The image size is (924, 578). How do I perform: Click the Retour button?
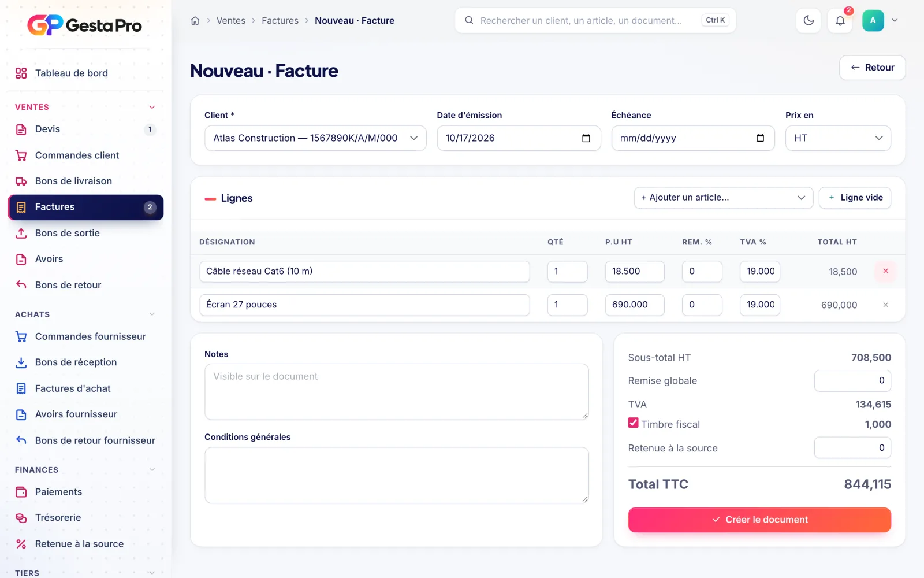click(872, 68)
